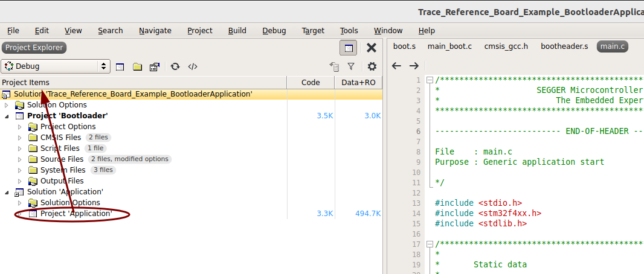The image size is (644, 274).
Task: Expand the Source Files folder
Action: tap(19, 159)
